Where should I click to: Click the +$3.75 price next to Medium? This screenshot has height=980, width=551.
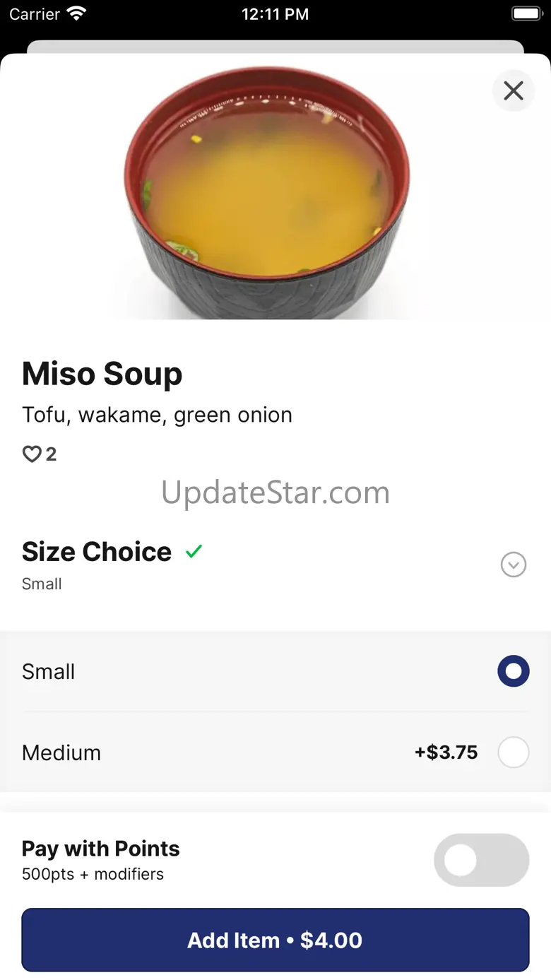click(446, 752)
